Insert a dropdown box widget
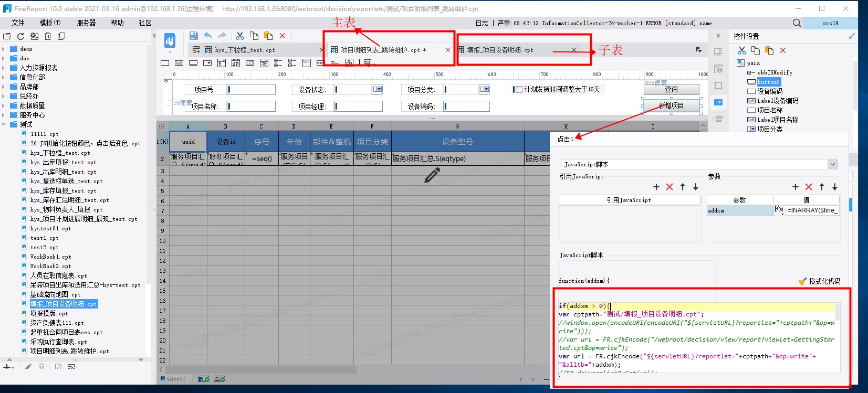868x393 pixels. coord(207,63)
